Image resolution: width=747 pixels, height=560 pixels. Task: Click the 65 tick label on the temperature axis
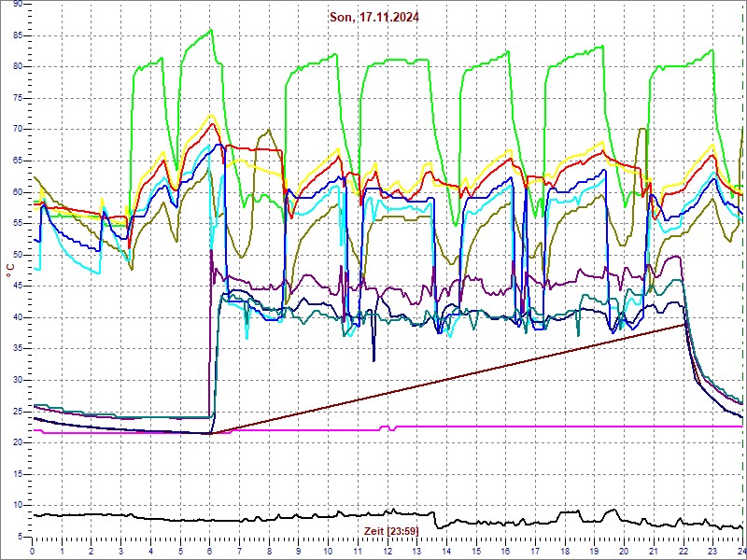tap(18, 161)
